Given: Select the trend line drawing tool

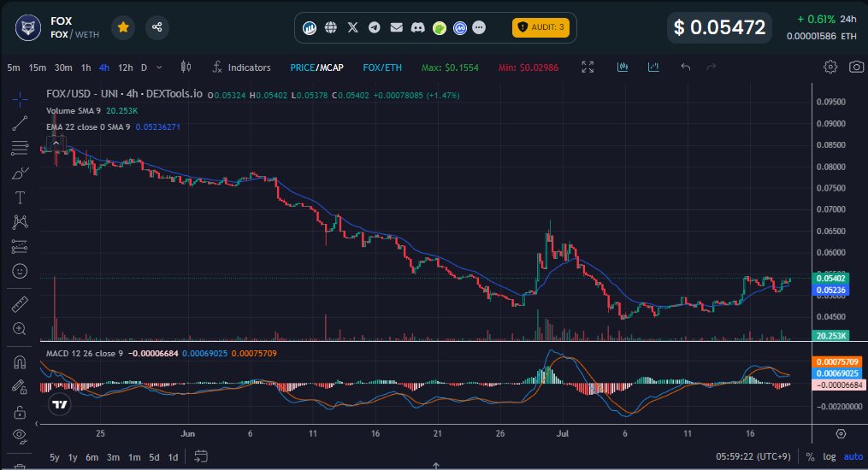Looking at the screenshot, I should click(x=20, y=123).
